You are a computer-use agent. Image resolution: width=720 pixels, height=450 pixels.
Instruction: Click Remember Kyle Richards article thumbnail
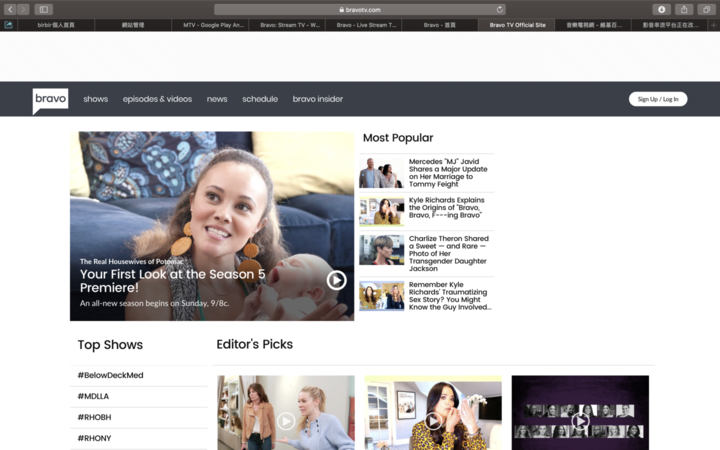[382, 296]
